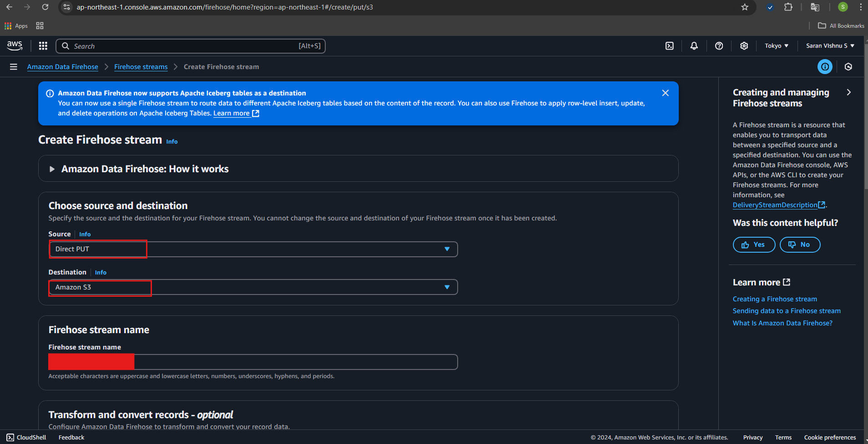
Task: Open the settings gear in AWS header
Action: pyautogui.click(x=744, y=46)
